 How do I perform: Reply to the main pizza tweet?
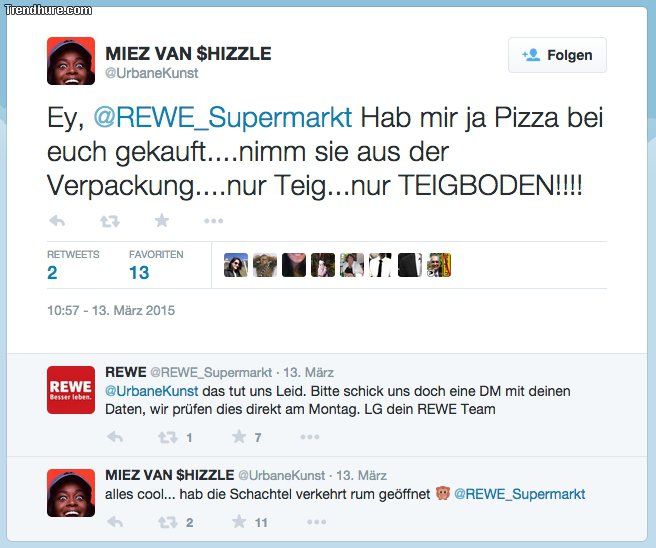coord(57,221)
